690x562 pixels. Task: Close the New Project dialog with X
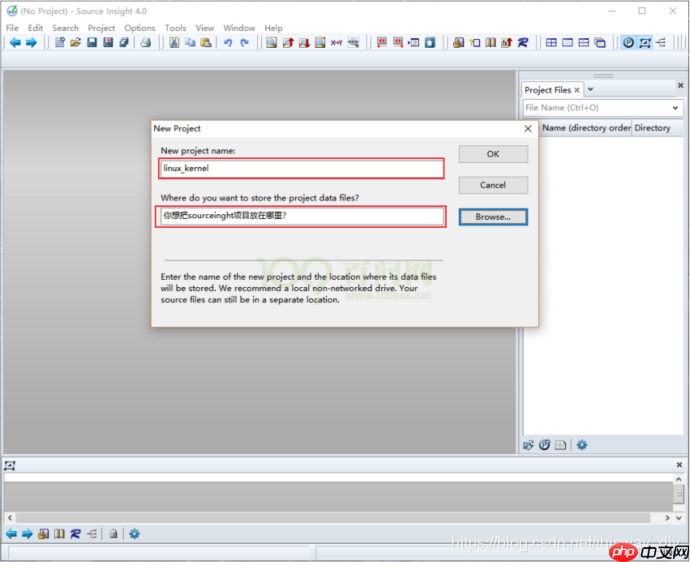coord(528,129)
